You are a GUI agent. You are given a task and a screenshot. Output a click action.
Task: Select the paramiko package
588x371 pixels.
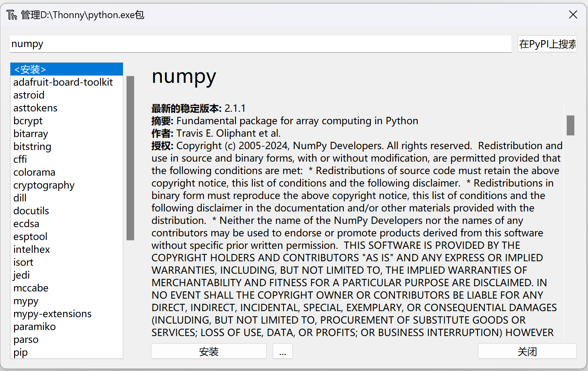pyautogui.click(x=35, y=326)
